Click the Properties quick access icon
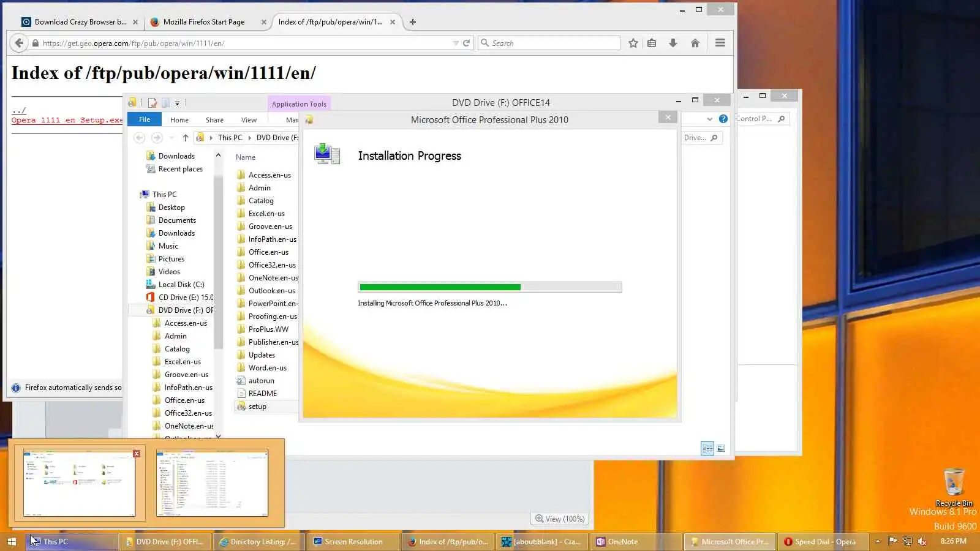 (x=153, y=103)
